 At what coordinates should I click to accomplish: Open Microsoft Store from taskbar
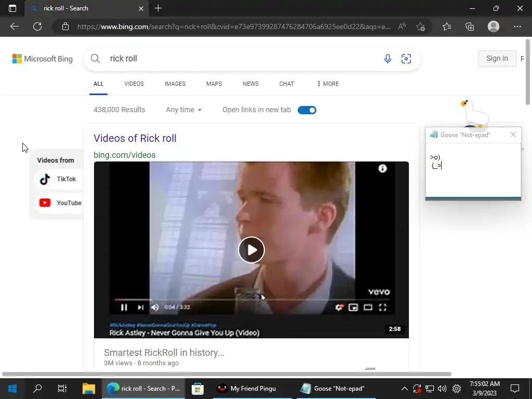coord(197,389)
